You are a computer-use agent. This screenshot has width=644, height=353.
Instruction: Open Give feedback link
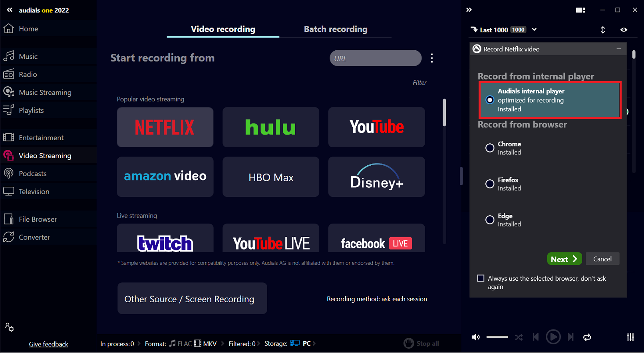coord(48,344)
